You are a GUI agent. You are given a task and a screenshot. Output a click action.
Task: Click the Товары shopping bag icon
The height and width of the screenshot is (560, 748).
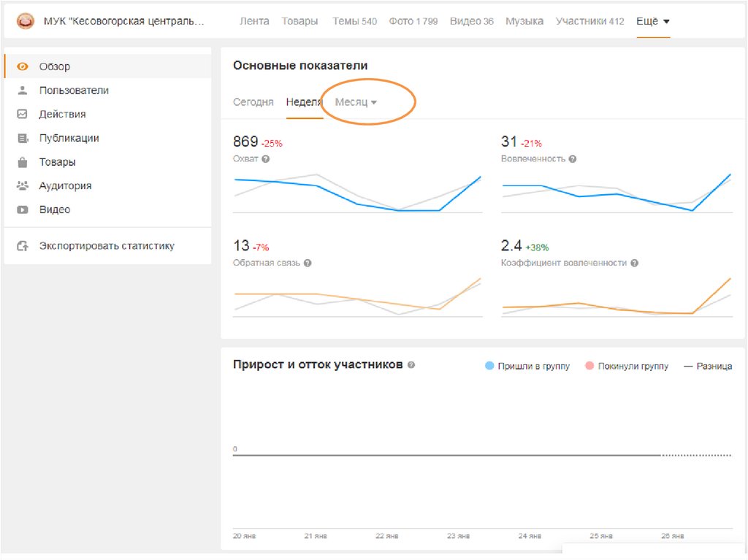(23, 162)
